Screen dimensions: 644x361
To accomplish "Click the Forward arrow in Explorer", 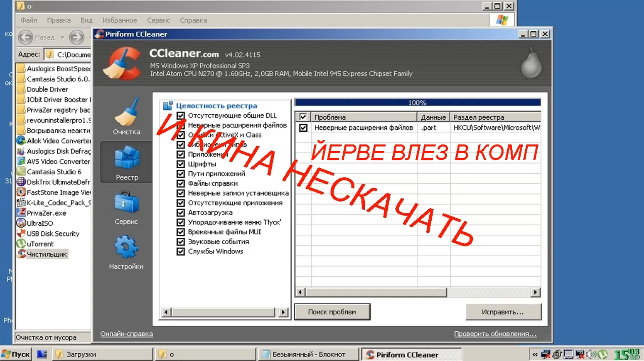I will (x=77, y=37).
